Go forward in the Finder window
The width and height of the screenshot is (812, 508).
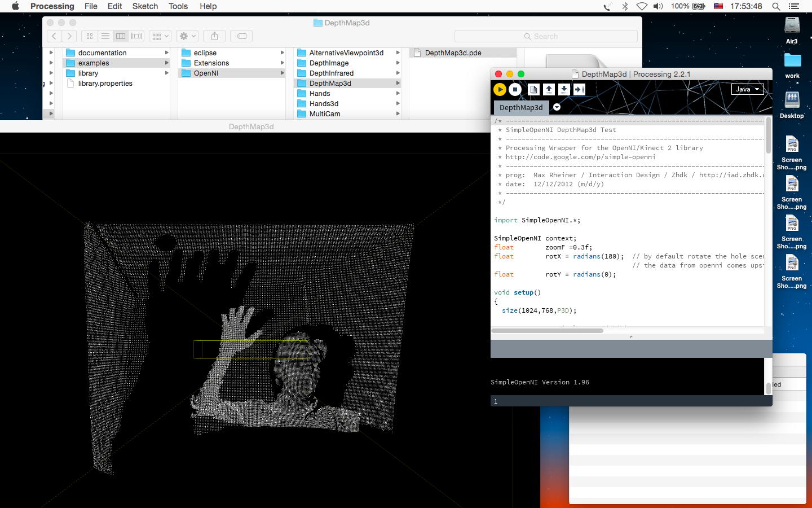point(69,36)
